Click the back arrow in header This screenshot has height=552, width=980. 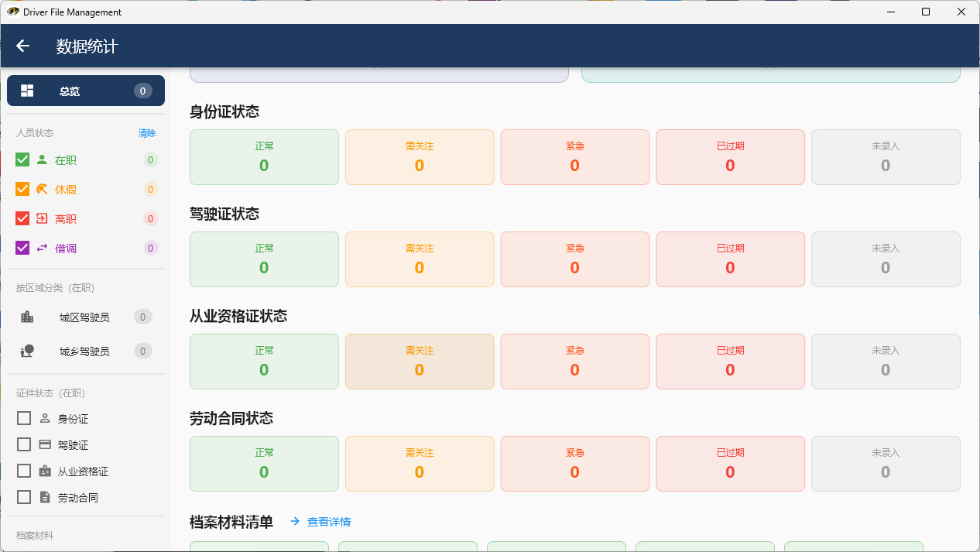tap(22, 46)
